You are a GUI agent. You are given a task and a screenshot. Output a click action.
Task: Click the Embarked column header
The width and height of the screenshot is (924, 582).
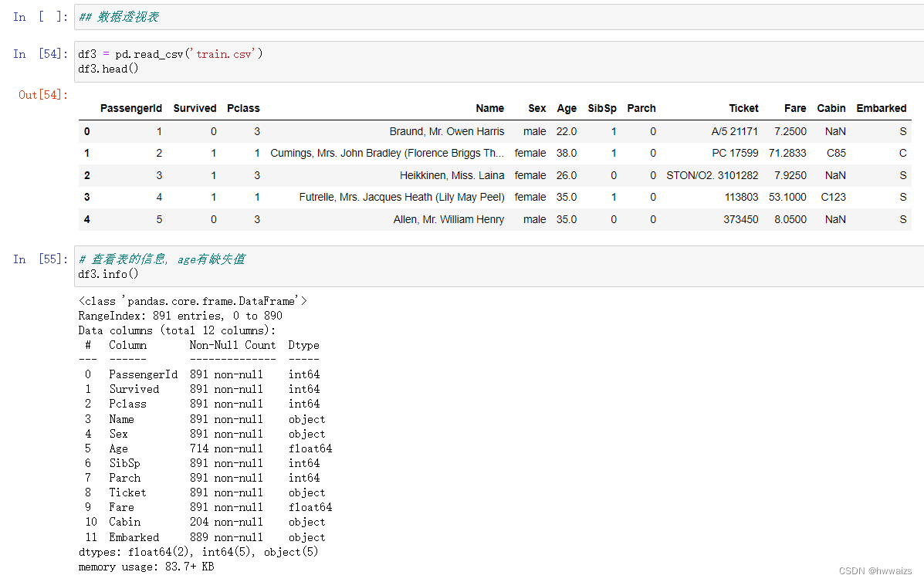(x=881, y=108)
